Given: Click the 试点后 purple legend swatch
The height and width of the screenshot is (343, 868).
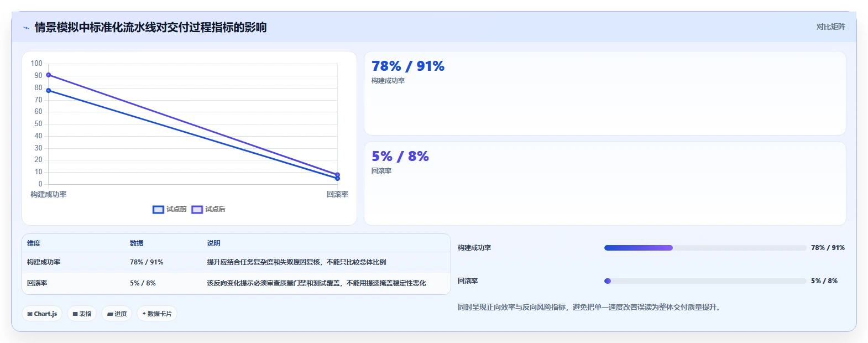Looking at the screenshot, I should click(x=197, y=209).
